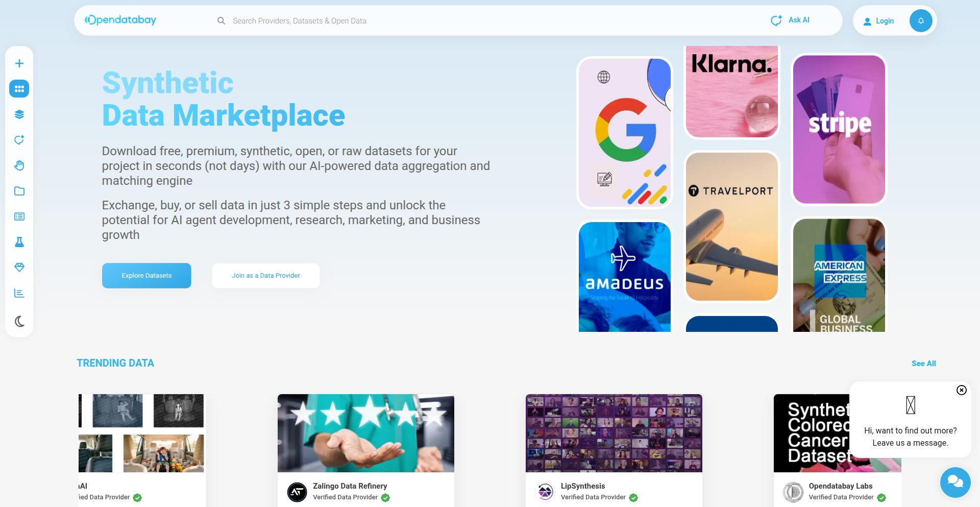Open the Stripe provider card
The width and height of the screenshot is (980, 507).
click(x=839, y=130)
